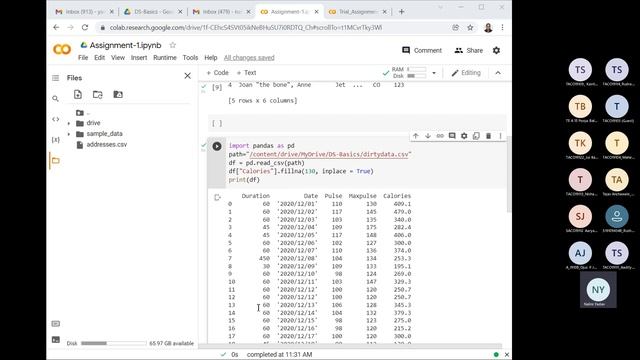Delete the current cell trash icon
This screenshot has width=640, height=360.
point(488,136)
